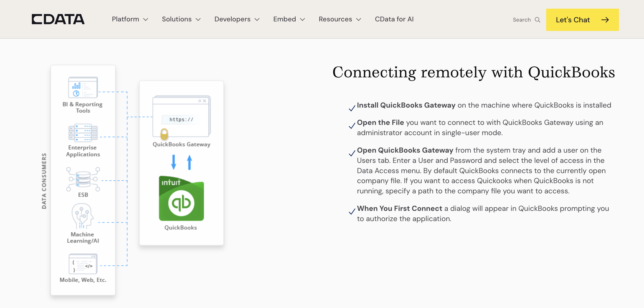Click the ESB label

point(83,195)
